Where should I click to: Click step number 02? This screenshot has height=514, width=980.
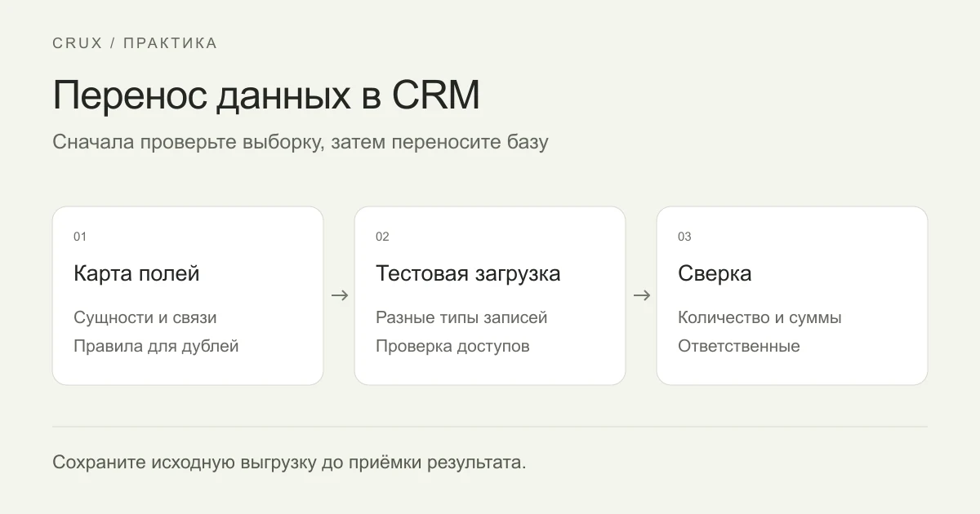382,237
